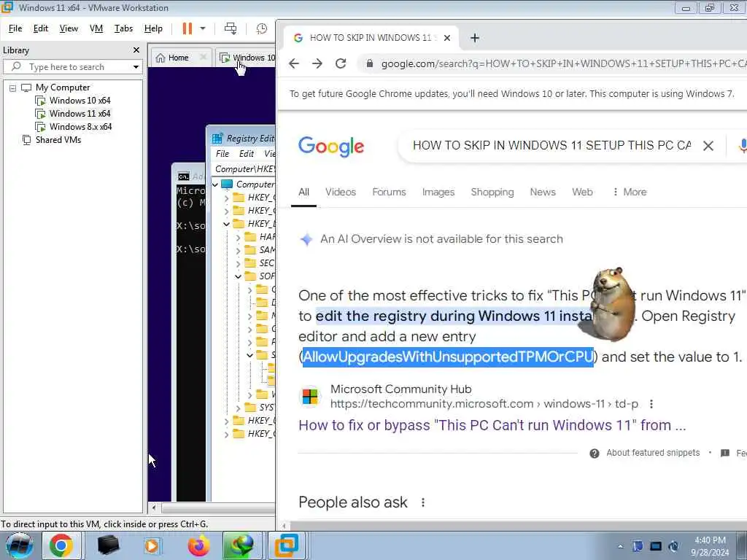The image size is (747, 560).
Task: Click VMware Workstation taskbar icon
Action: pos(286,545)
